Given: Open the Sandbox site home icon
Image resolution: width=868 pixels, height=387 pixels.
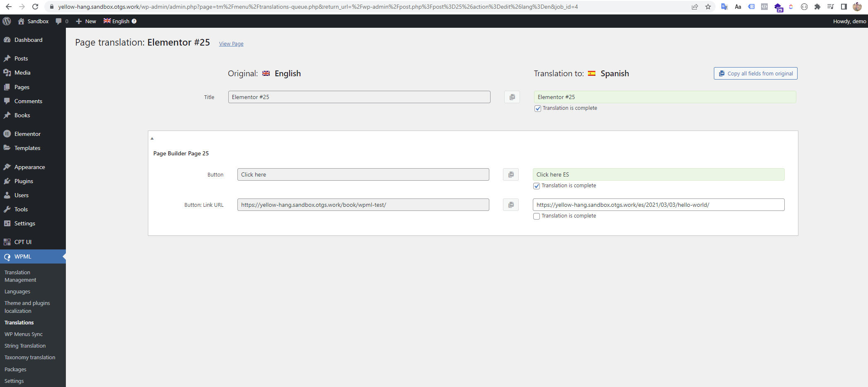Looking at the screenshot, I should coord(21,21).
